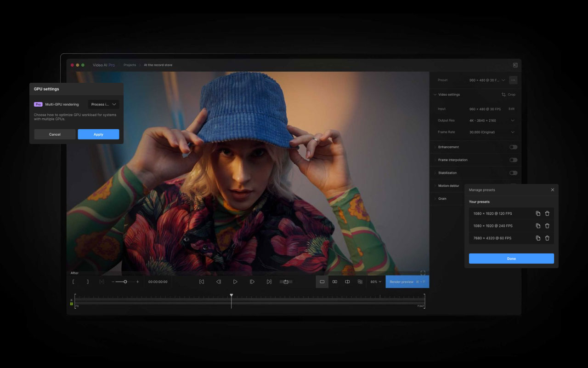Screen dimensions: 588x368
Task: Select the side-by-side comparison view
Action: pos(335,282)
